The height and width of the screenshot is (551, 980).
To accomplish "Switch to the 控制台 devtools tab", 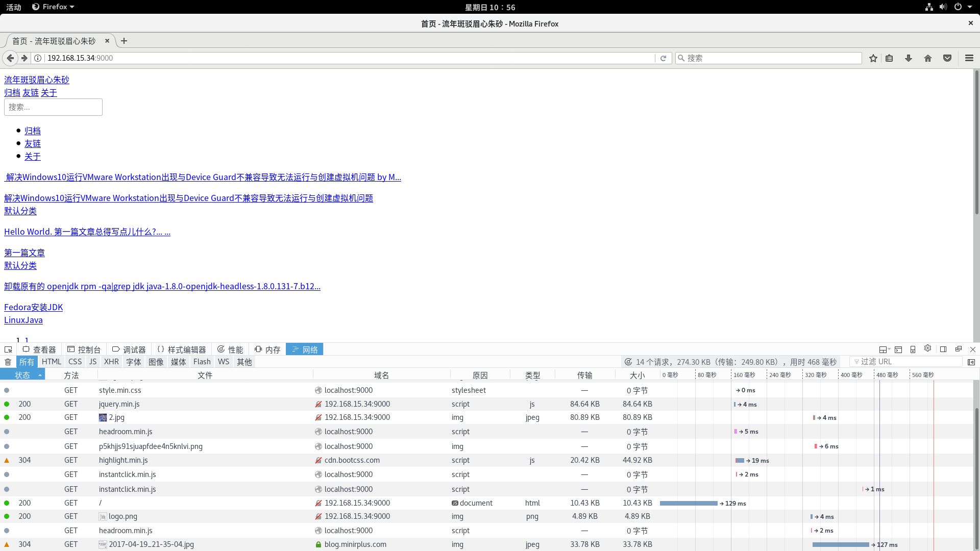I will coord(84,349).
